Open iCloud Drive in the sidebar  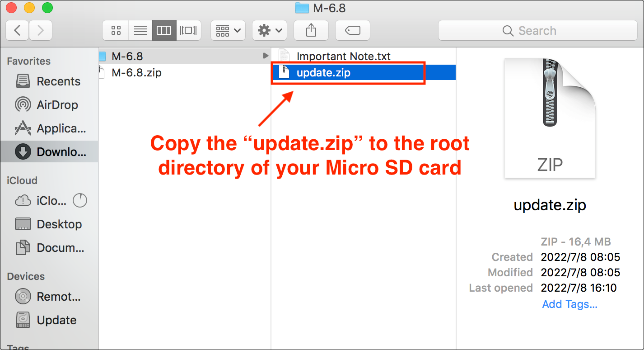(x=49, y=201)
